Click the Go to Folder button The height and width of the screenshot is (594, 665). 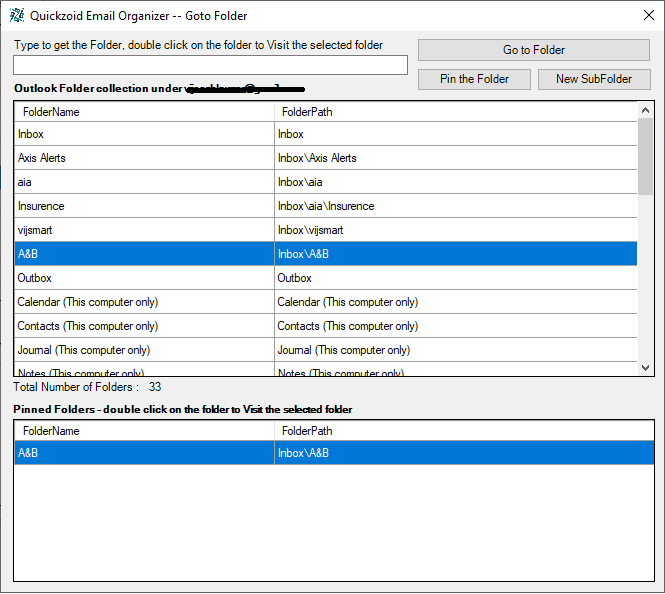pyautogui.click(x=534, y=50)
